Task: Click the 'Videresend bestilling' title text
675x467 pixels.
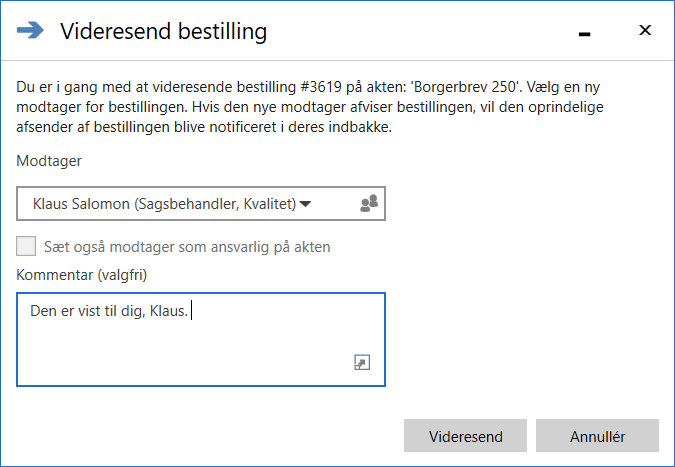Action: pos(164,31)
